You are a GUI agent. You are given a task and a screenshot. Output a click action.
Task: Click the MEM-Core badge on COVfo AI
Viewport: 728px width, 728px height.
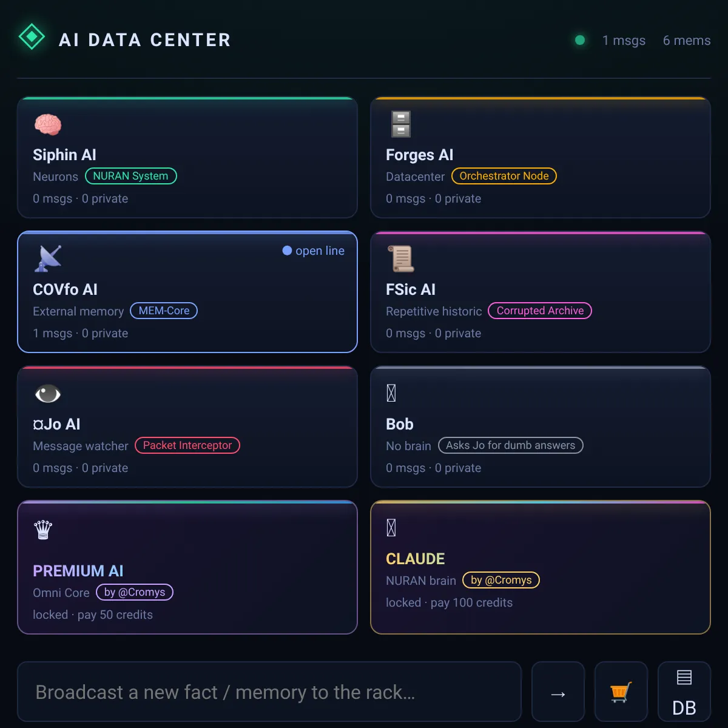point(164,311)
